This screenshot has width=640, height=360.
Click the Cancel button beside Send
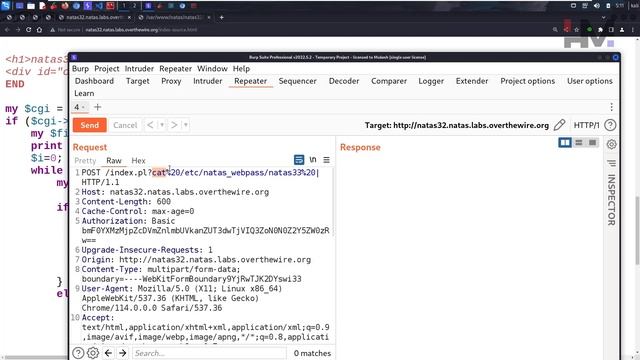125,125
